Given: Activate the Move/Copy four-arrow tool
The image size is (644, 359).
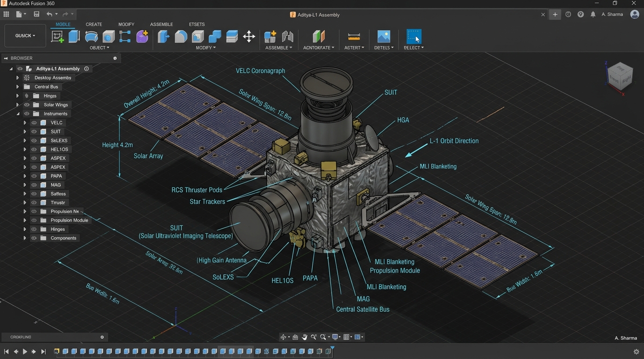Looking at the screenshot, I should coord(249,36).
